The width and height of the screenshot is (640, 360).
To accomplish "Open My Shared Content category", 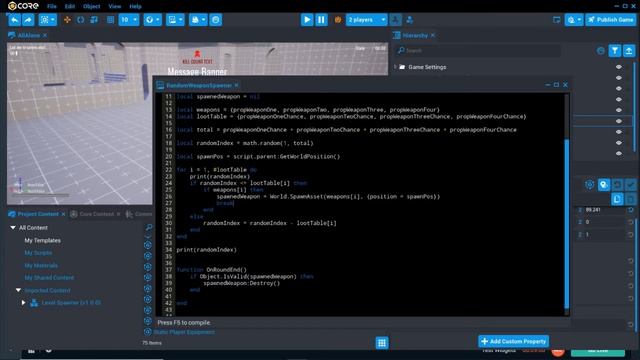I will (x=49, y=278).
